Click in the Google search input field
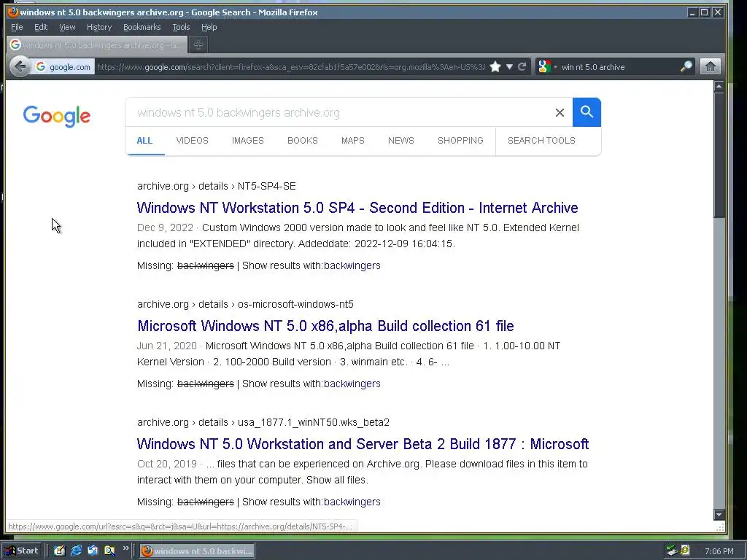The height and width of the screenshot is (560, 747). 341,112
